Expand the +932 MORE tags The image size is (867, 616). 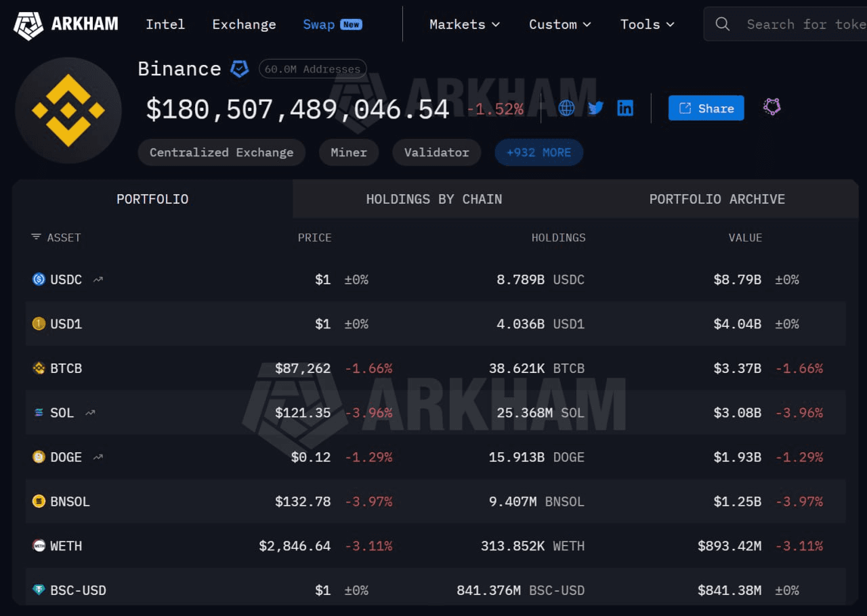[538, 152]
